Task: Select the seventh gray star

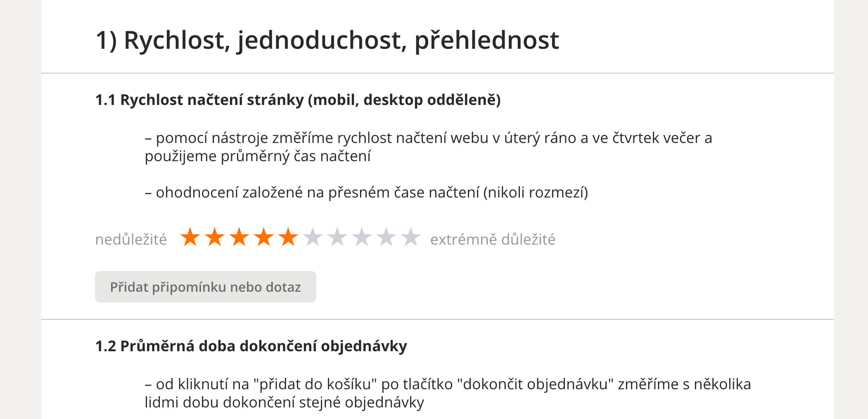Action: [x=337, y=237]
